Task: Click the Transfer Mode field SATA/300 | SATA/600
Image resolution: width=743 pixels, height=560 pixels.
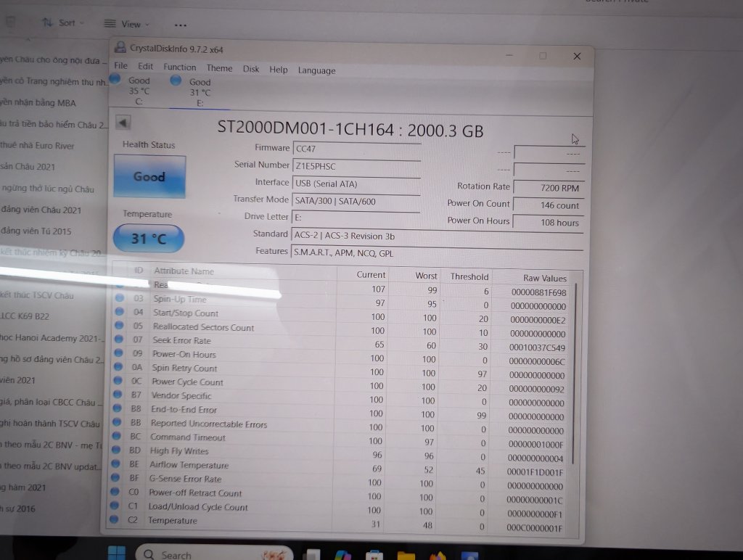Action: pyautogui.click(x=356, y=202)
